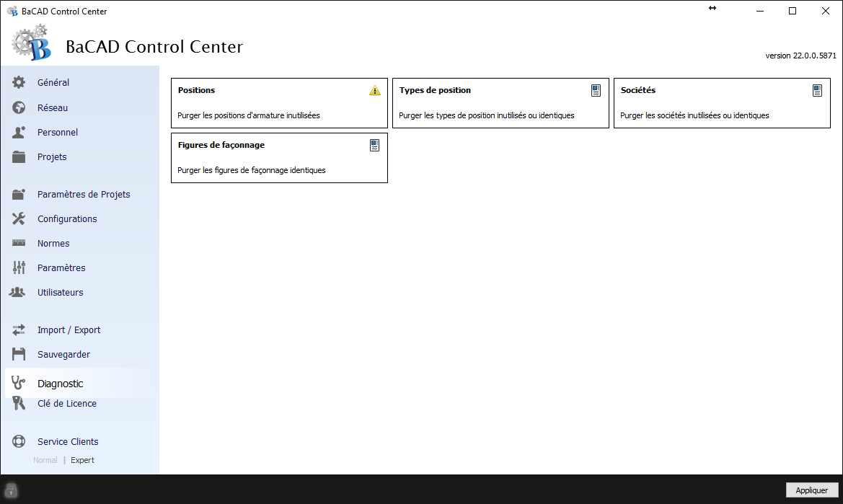
Task: Switch to Normal mode
Action: pos(45,460)
